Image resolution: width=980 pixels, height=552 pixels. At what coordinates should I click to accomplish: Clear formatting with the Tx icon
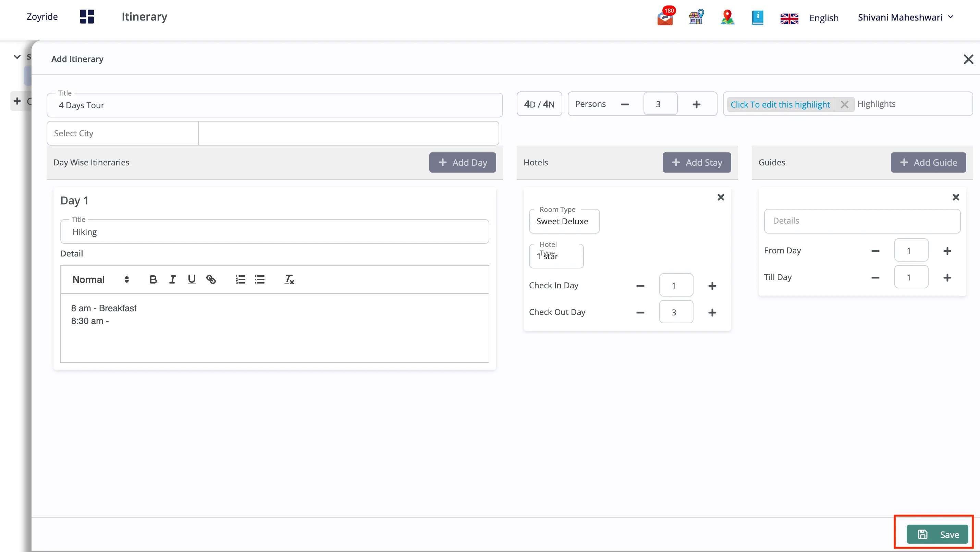289,279
